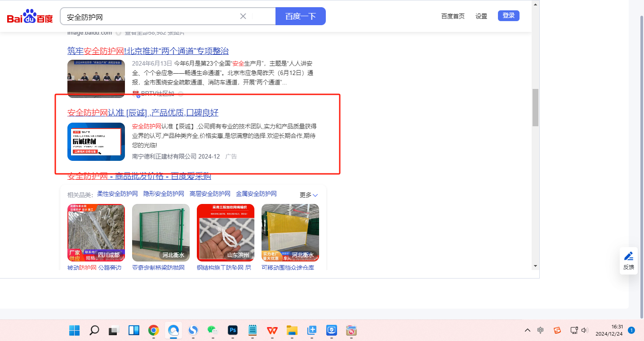The width and height of the screenshot is (644, 341).
Task: Click 南宁德利正建材有限公司 source text
Action: 164,156
